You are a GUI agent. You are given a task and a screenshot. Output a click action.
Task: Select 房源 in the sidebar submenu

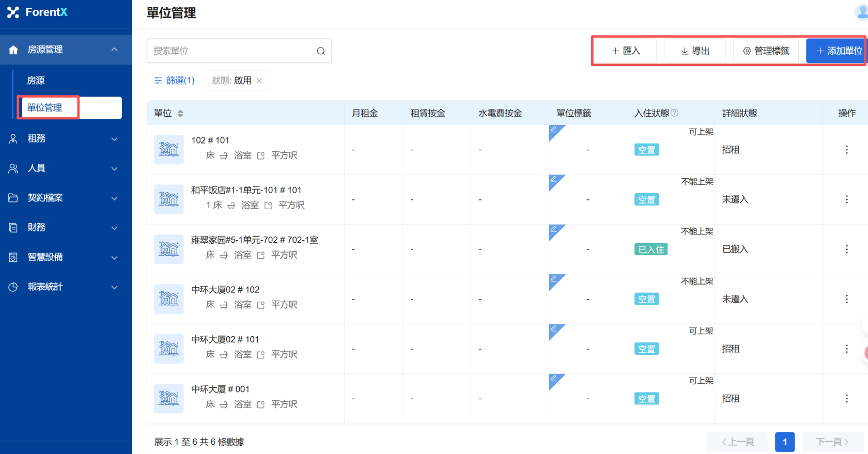(x=36, y=81)
